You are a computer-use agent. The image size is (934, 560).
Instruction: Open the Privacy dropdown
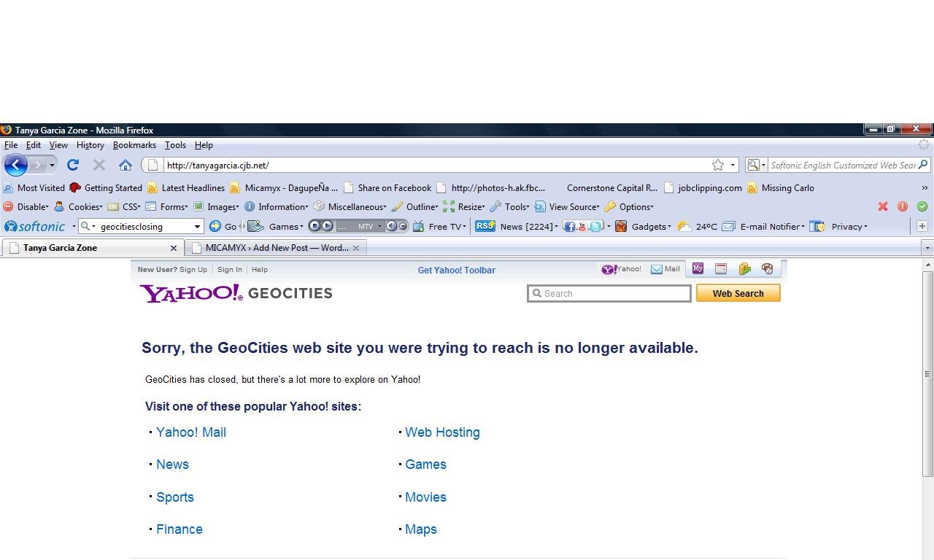pos(839,226)
